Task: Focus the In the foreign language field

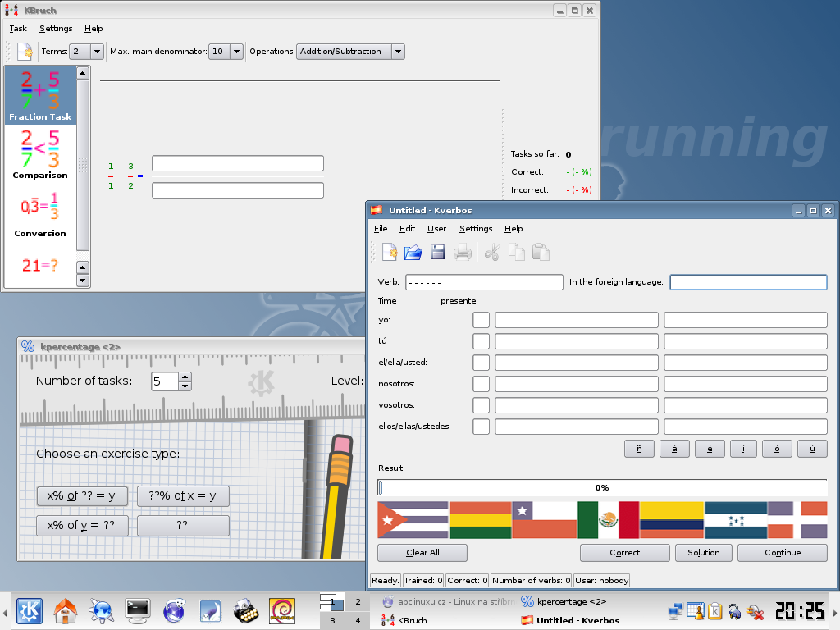Action: click(748, 282)
